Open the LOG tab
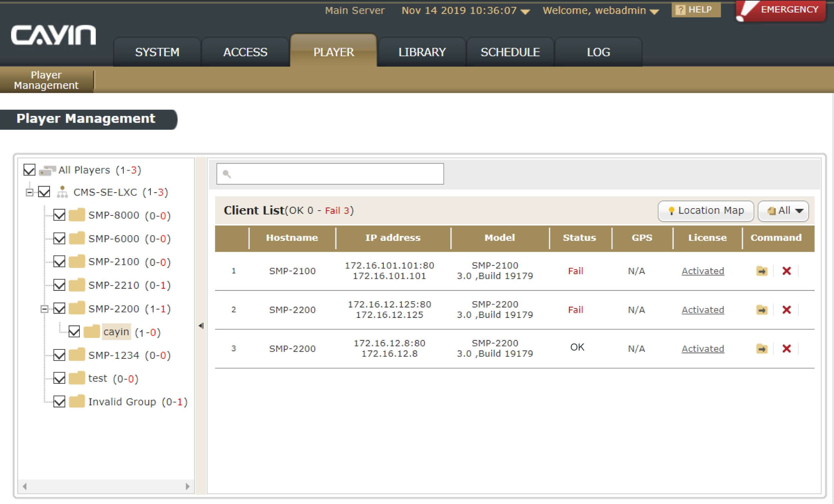 pos(599,52)
